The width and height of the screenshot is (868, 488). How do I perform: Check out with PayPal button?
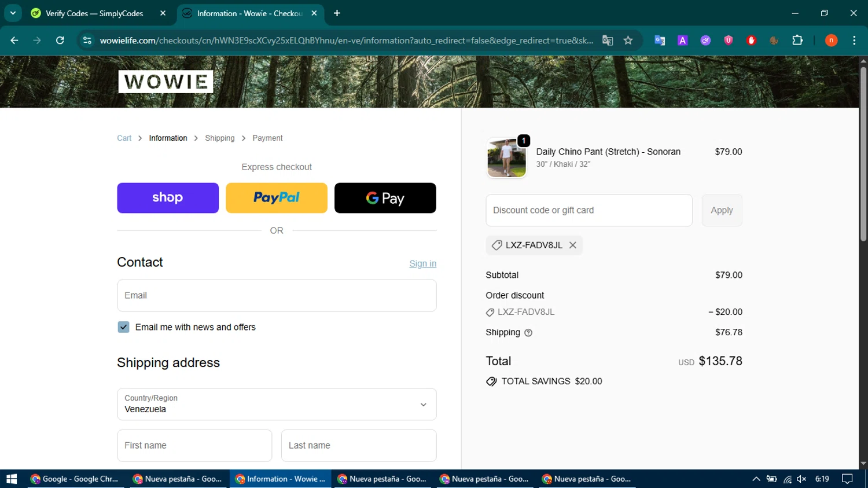pos(277,198)
